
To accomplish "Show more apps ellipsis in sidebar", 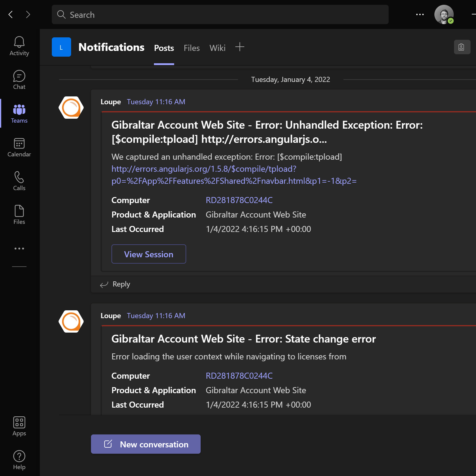I will pos(19,249).
